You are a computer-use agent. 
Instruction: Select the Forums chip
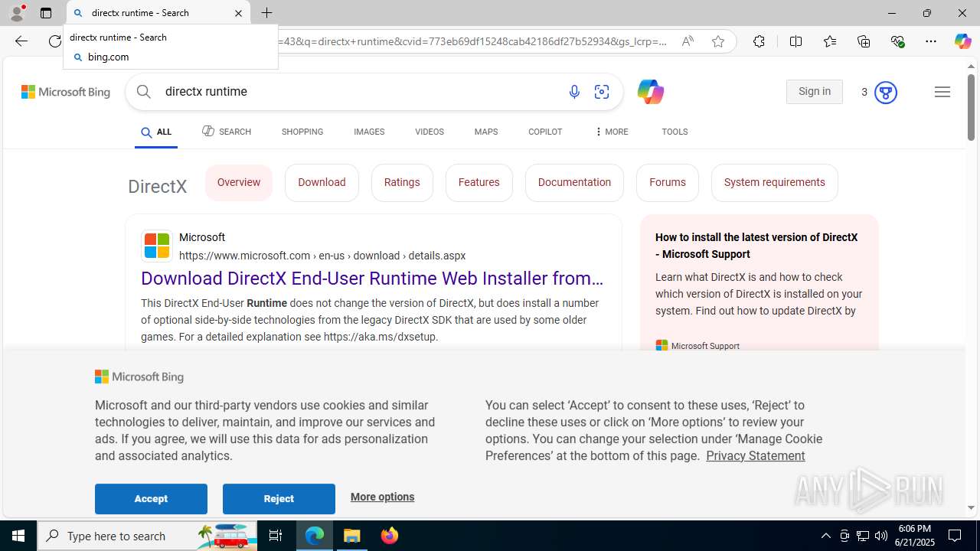(x=668, y=183)
